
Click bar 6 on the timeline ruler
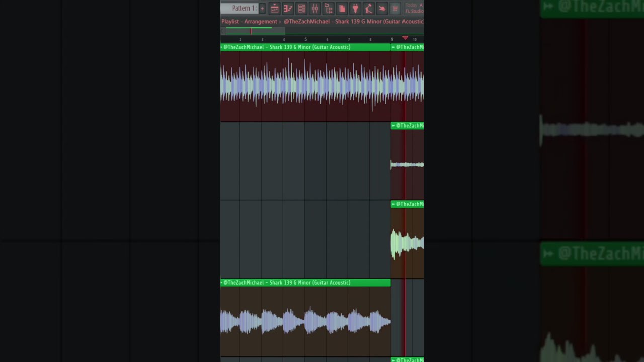[x=327, y=39]
